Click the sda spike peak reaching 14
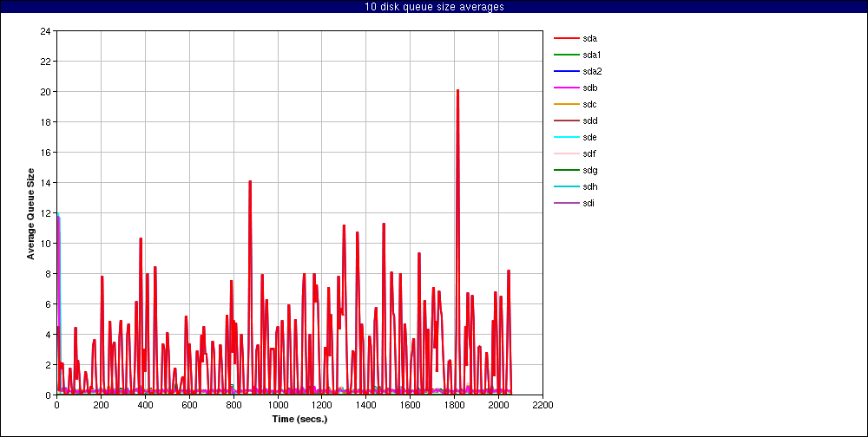This screenshot has height=437, width=868. click(250, 181)
